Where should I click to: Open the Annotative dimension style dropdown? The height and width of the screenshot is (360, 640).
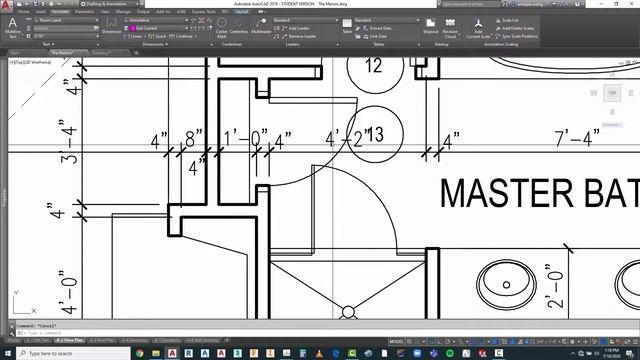156,20
